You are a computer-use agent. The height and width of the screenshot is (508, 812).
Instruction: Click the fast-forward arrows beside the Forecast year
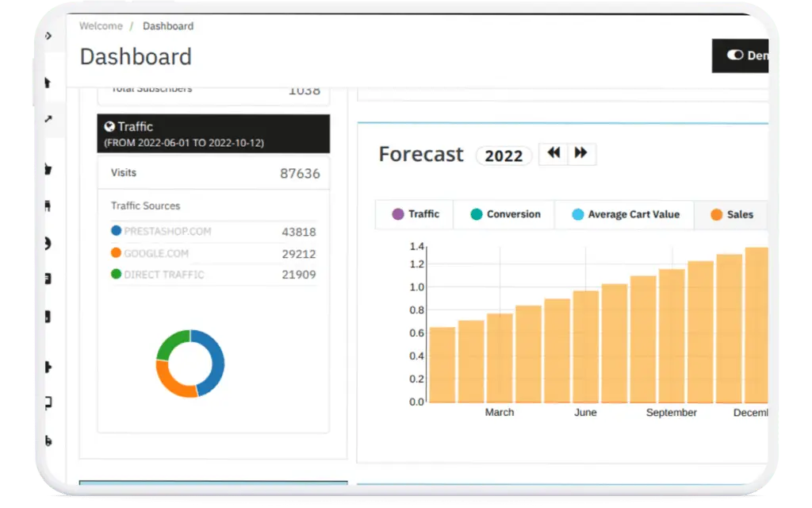pos(581,154)
